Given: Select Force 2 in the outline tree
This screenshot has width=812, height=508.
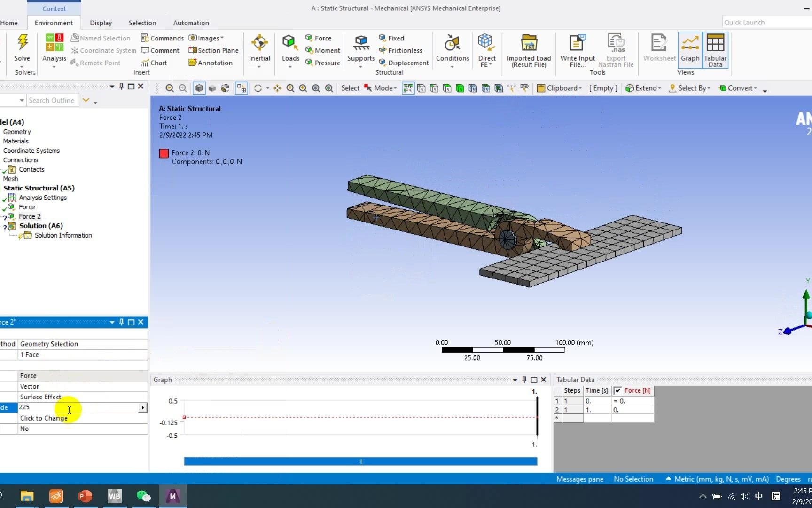Looking at the screenshot, I should [30, 216].
